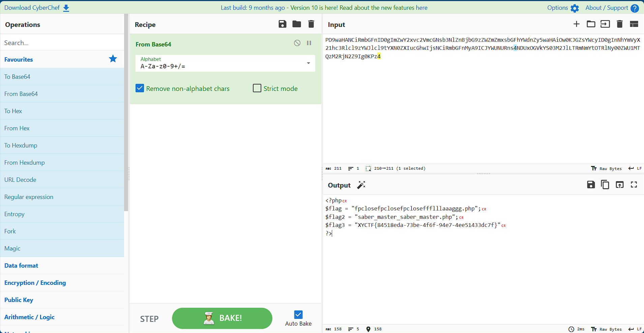Add a new input tab

(577, 24)
